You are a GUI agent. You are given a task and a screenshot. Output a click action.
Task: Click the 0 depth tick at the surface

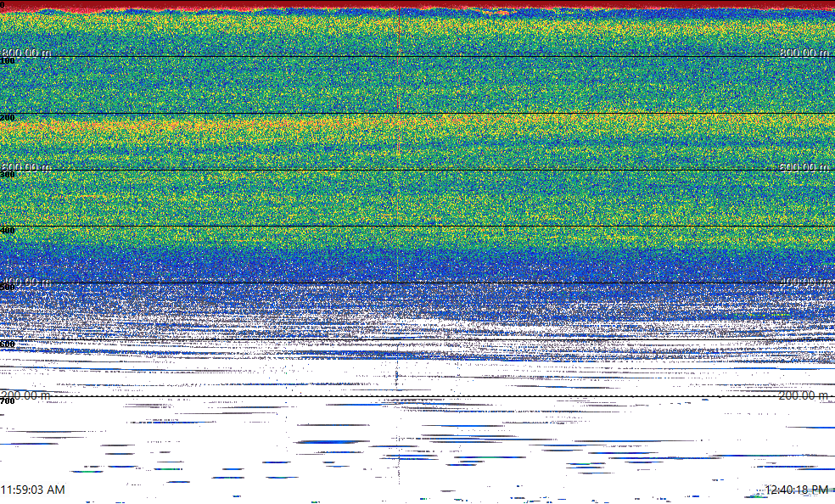pyautogui.click(x=3, y=4)
